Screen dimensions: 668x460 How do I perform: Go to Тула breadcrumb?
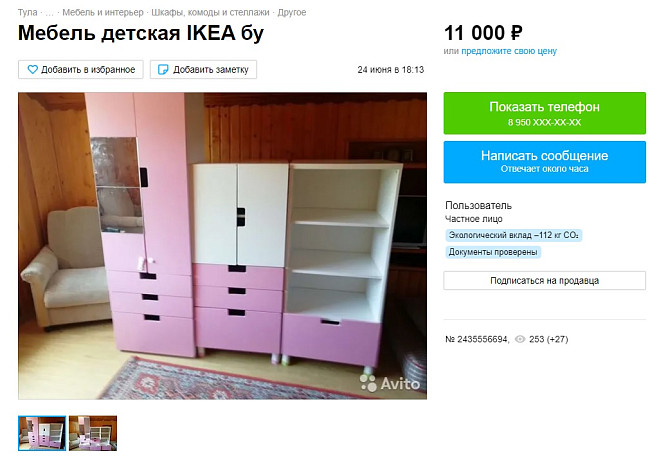click(x=28, y=12)
